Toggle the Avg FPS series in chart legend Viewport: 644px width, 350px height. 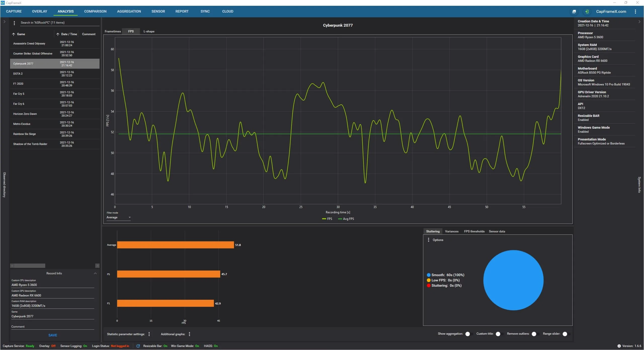[346, 219]
